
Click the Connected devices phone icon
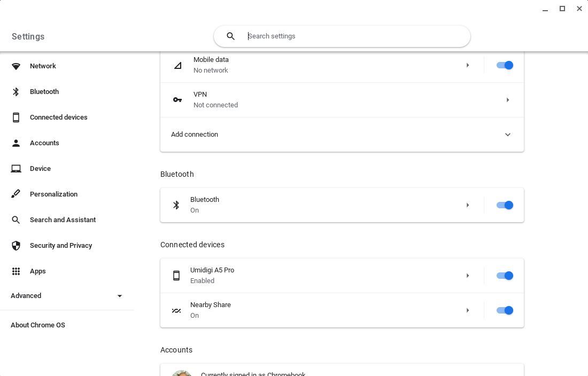click(x=16, y=117)
